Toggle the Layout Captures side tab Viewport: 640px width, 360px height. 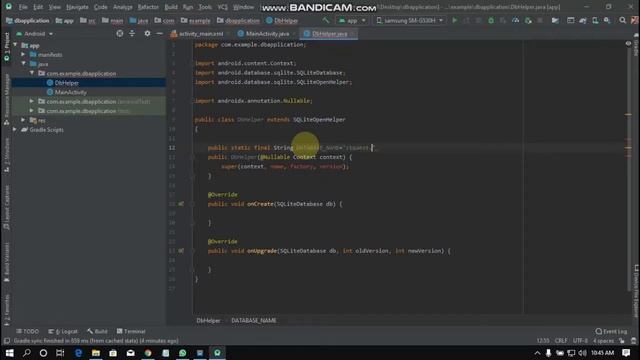click(7, 207)
